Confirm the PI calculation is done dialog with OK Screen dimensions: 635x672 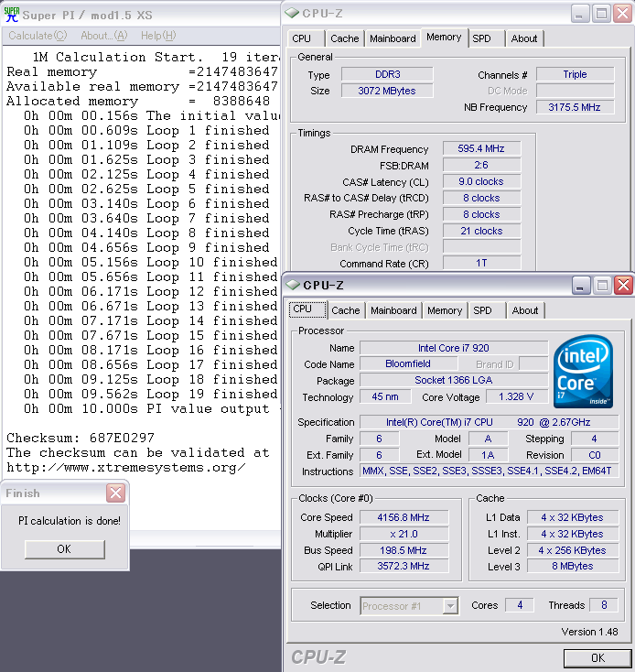[64, 549]
